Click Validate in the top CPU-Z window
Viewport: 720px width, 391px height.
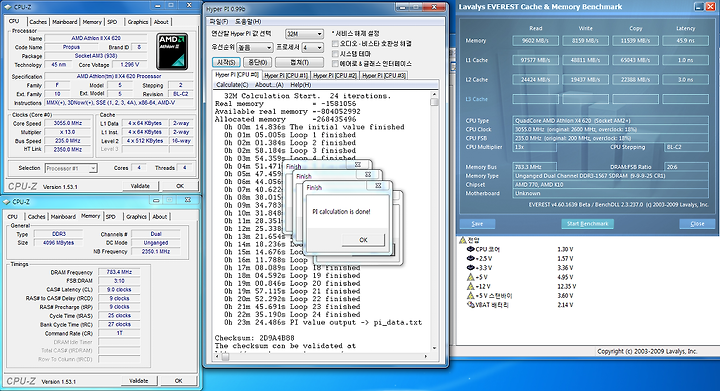[141, 186]
